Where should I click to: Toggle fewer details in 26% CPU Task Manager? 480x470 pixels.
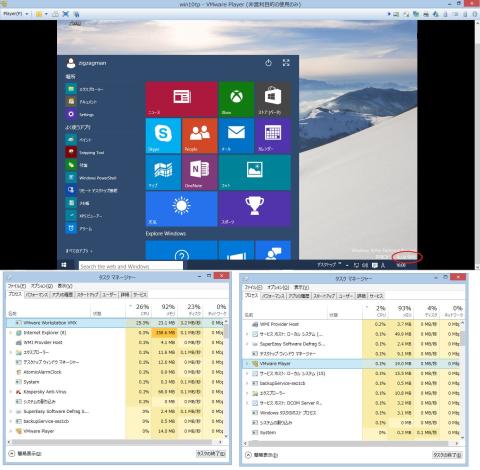25,453
